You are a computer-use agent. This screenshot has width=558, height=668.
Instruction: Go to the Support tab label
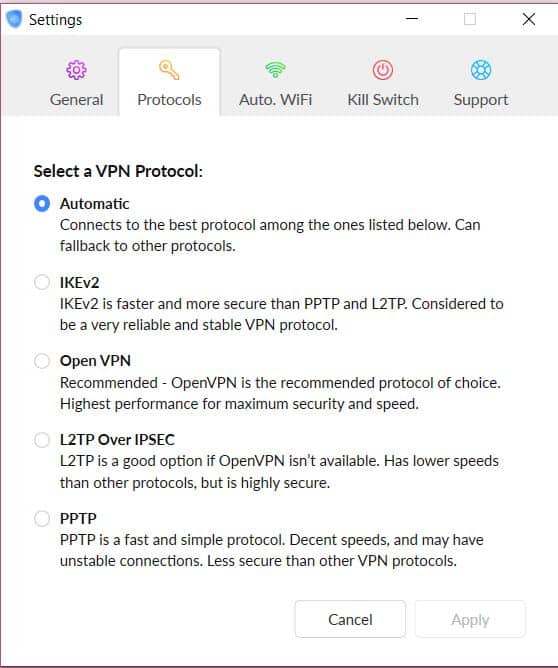(x=481, y=100)
